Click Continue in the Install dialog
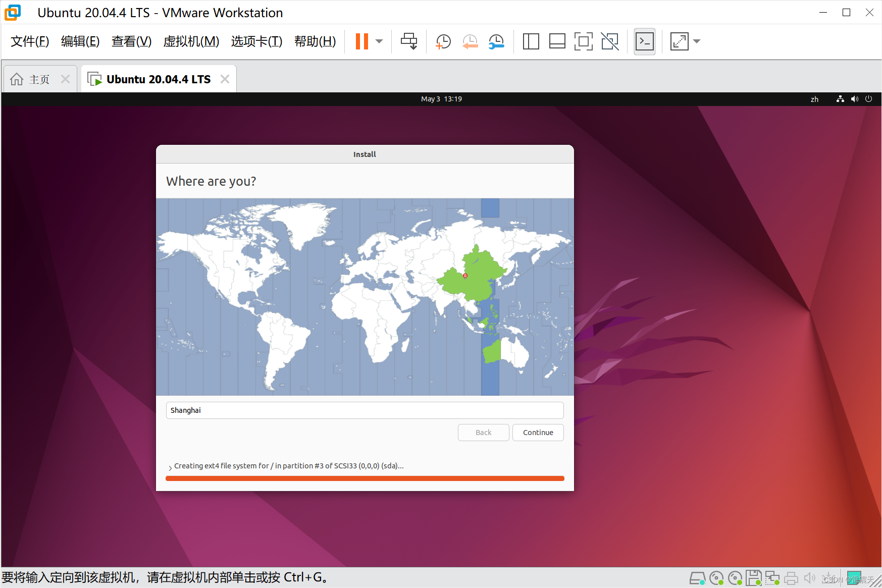 click(538, 433)
